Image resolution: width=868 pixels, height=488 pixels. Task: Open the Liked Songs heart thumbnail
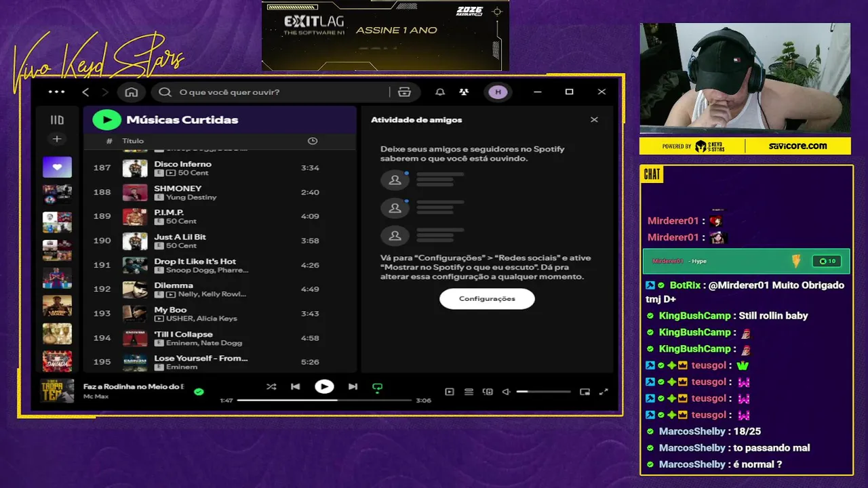pyautogui.click(x=57, y=167)
